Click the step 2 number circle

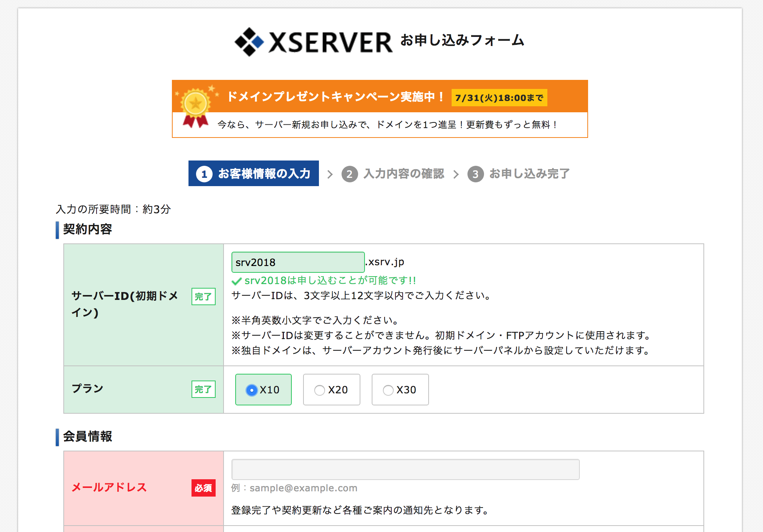coord(349,174)
